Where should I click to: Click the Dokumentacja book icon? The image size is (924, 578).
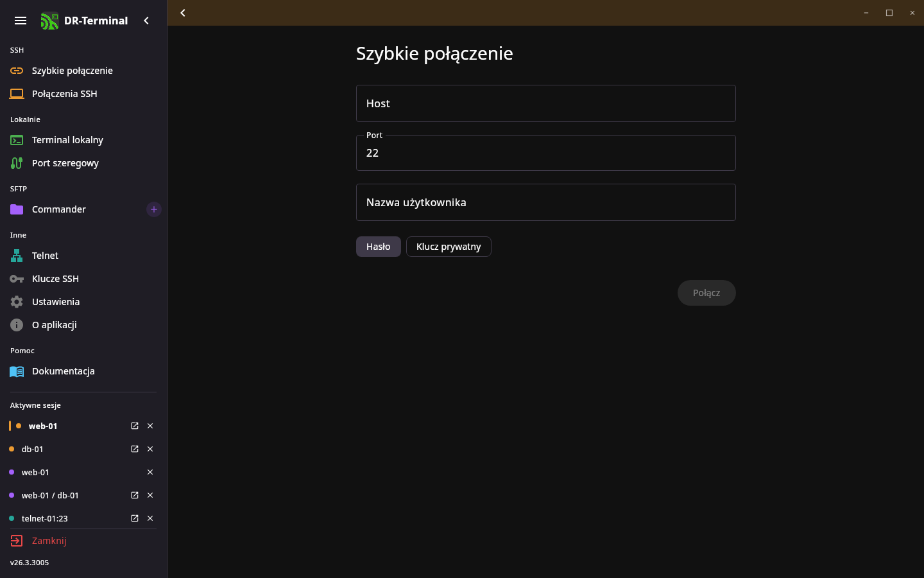coord(17,371)
